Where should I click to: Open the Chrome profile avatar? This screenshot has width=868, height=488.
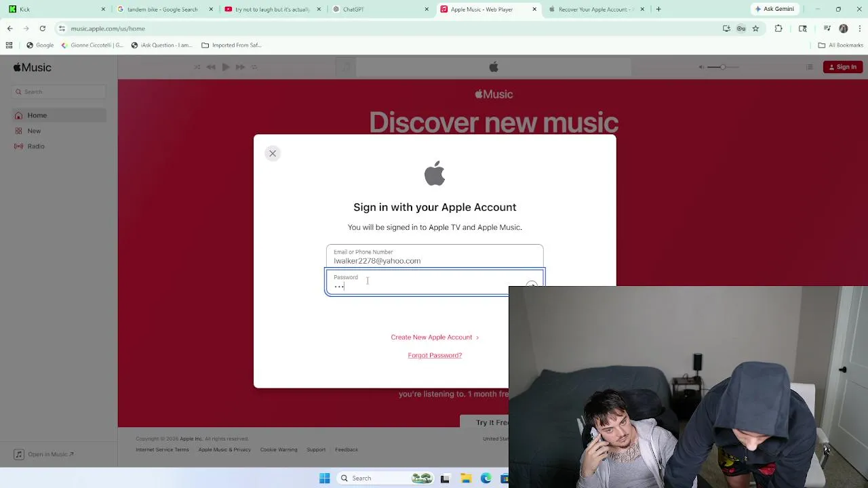[844, 28]
